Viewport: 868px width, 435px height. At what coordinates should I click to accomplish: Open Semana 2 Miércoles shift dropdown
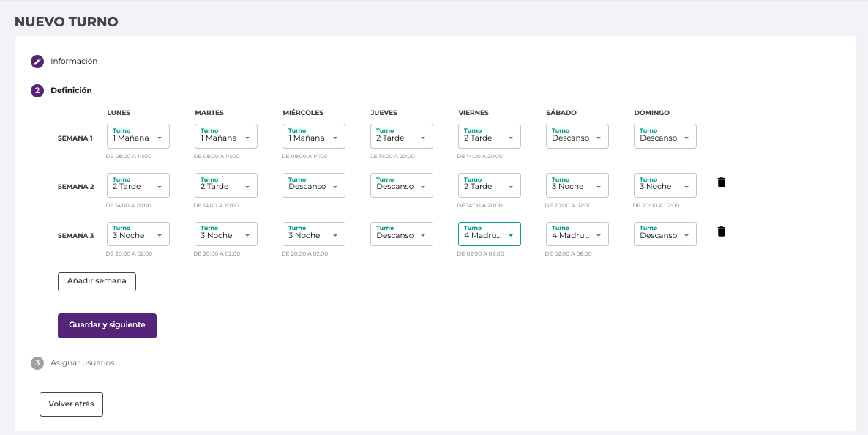pos(314,185)
